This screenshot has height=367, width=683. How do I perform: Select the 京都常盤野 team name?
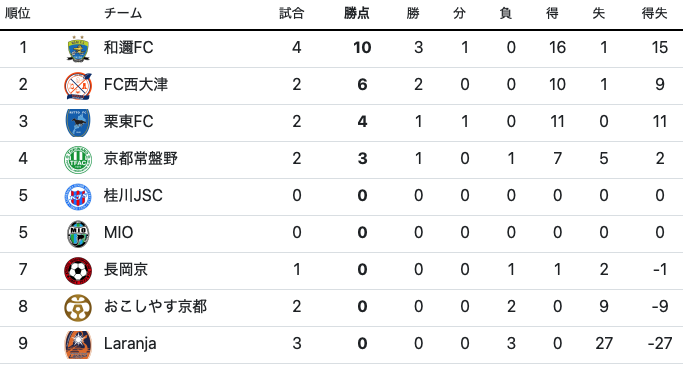pyautogui.click(x=140, y=158)
